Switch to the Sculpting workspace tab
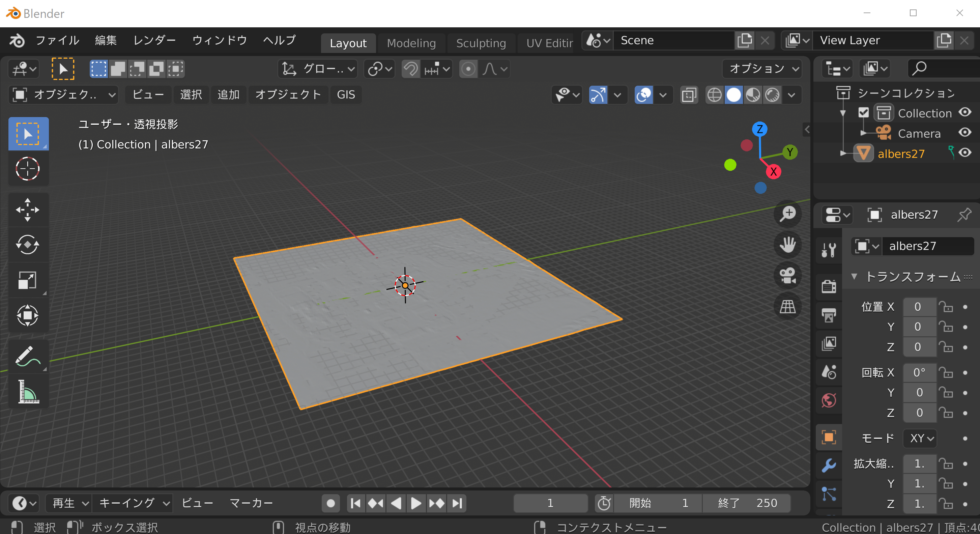980x534 pixels. (481, 43)
